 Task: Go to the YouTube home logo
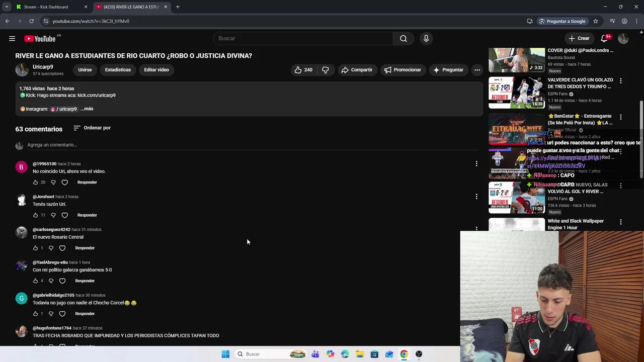[40, 39]
